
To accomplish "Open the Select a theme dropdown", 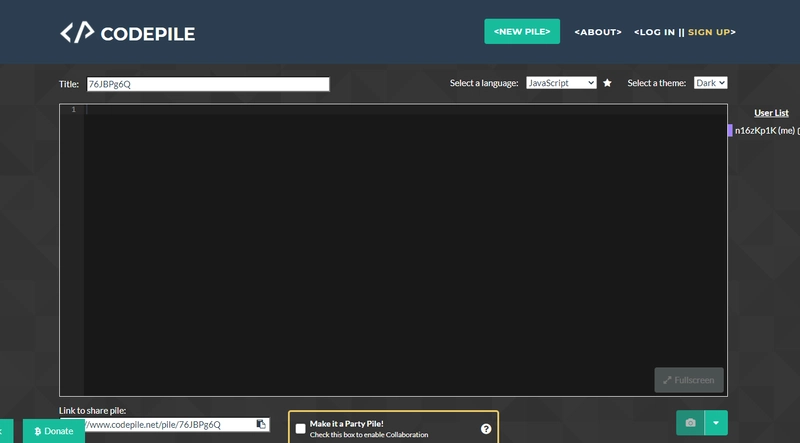I will [x=710, y=83].
